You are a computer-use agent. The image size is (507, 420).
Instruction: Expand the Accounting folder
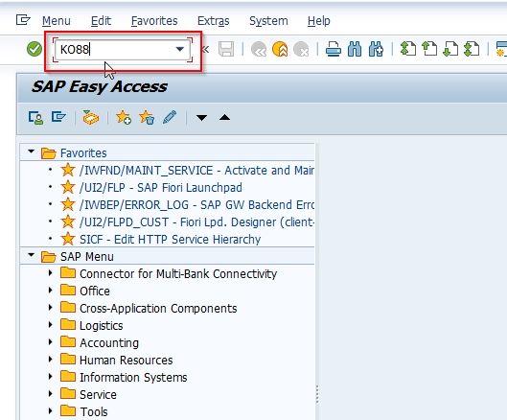pyautogui.click(x=50, y=342)
